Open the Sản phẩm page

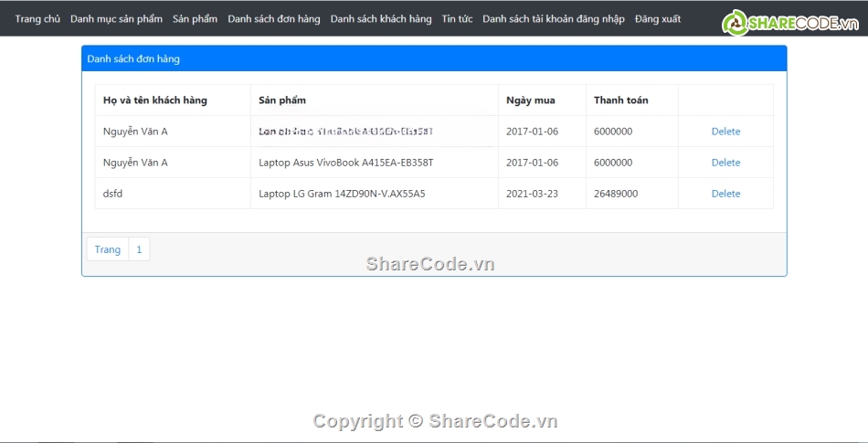tap(195, 19)
